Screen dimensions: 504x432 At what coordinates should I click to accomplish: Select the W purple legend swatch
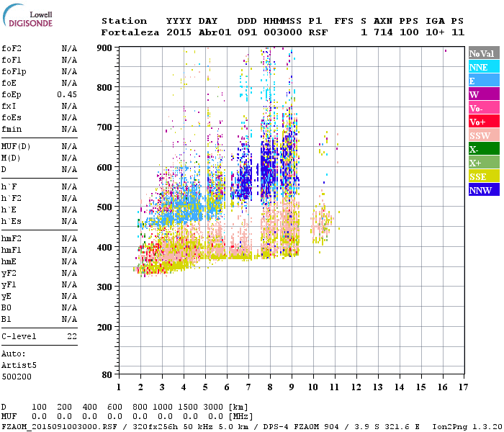pos(484,94)
